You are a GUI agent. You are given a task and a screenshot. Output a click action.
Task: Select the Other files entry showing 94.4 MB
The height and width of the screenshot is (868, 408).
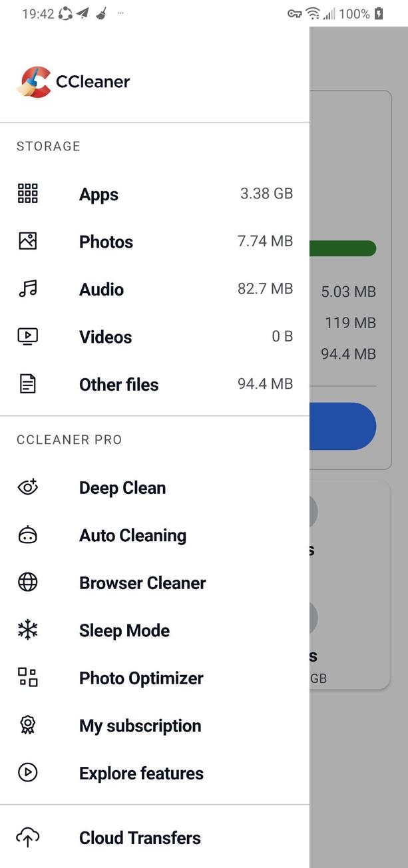(x=153, y=384)
